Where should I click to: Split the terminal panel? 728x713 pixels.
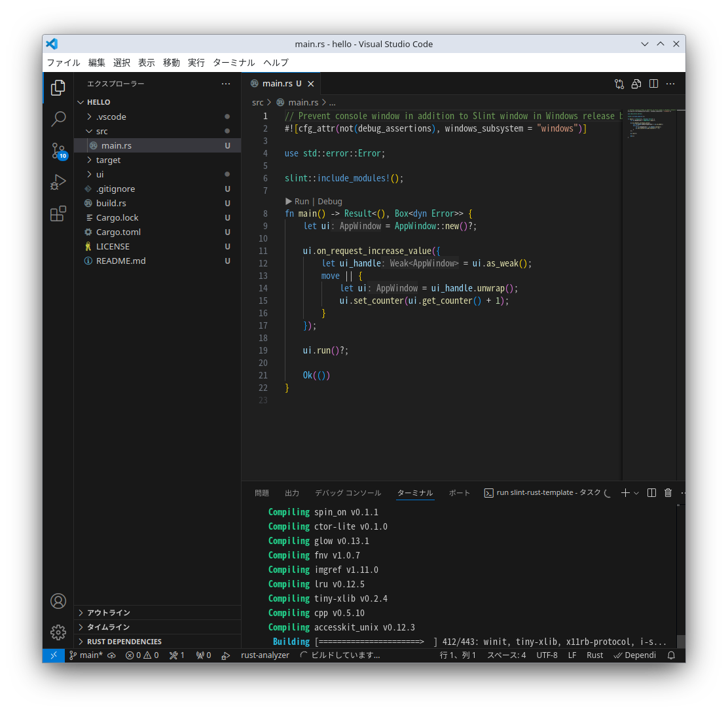click(x=651, y=492)
